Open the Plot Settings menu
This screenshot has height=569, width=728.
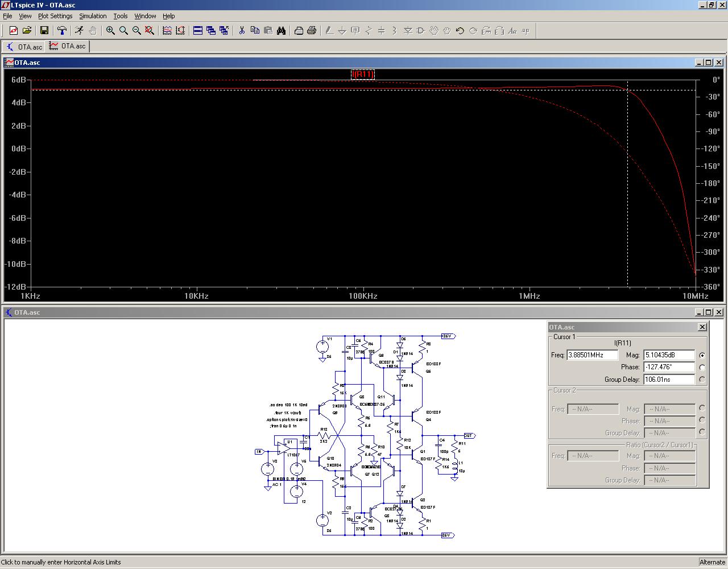tap(55, 16)
